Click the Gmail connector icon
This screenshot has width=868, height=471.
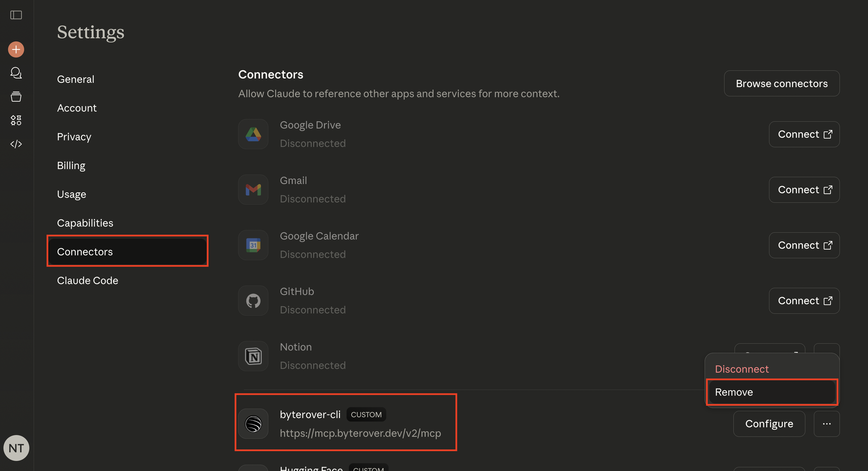[253, 190]
